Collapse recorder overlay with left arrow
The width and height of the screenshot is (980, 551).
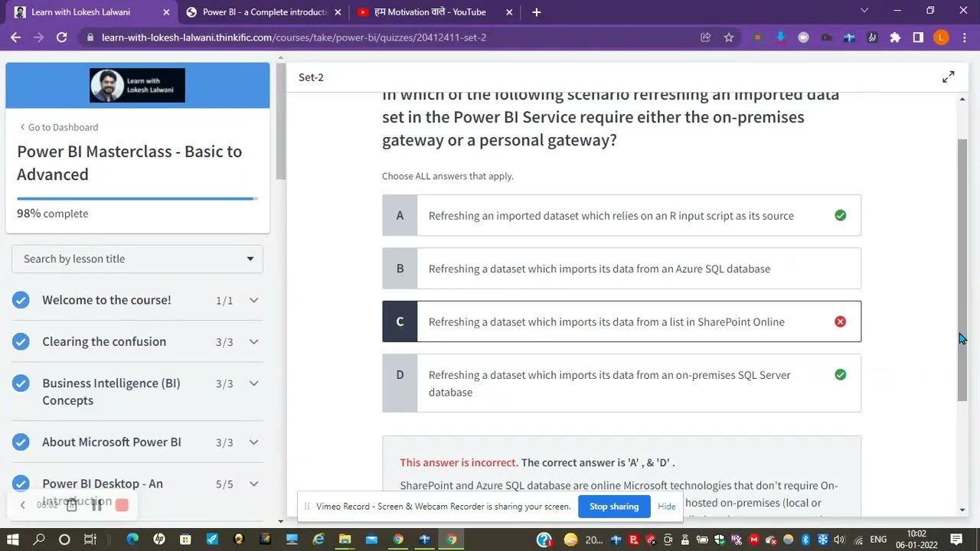point(22,505)
